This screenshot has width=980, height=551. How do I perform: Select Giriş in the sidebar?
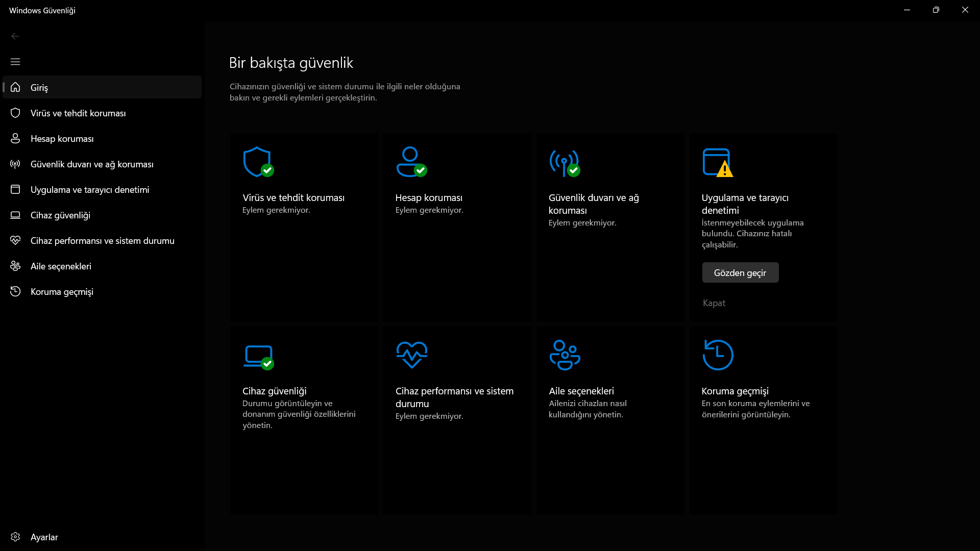click(x=39, y=87)
